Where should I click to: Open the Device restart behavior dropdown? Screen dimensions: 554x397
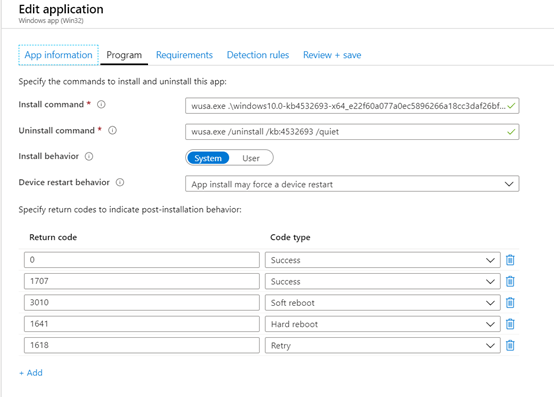(x=352, y=184)
